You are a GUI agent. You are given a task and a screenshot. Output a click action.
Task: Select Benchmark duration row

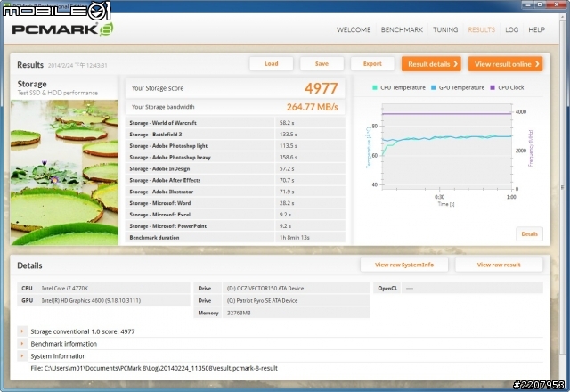[235, 238]
